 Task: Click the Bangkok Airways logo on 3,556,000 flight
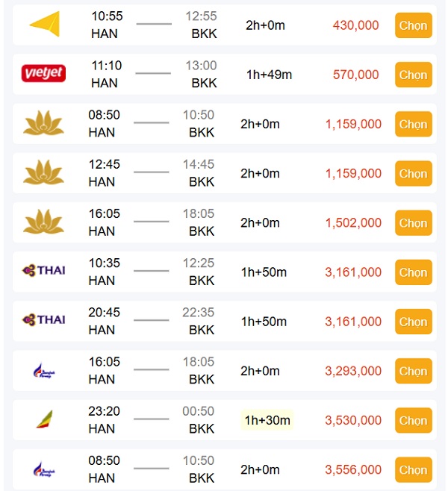pos(44,469)
